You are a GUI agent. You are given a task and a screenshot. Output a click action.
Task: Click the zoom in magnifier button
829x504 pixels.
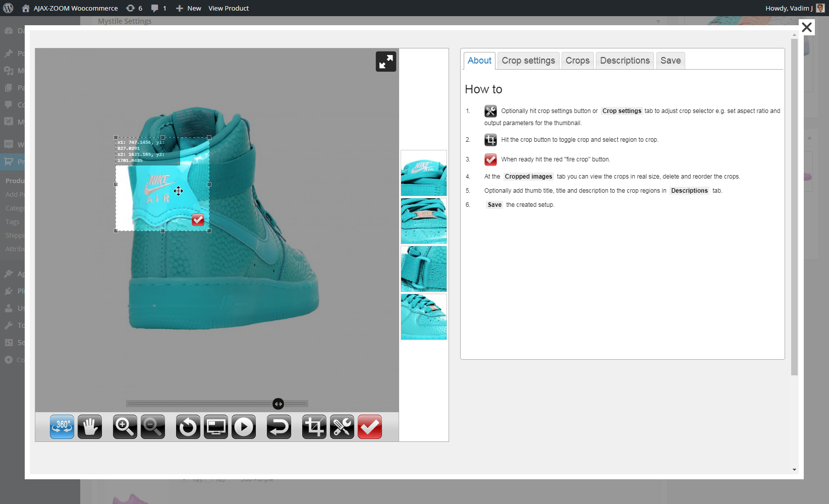pos(125,427)
